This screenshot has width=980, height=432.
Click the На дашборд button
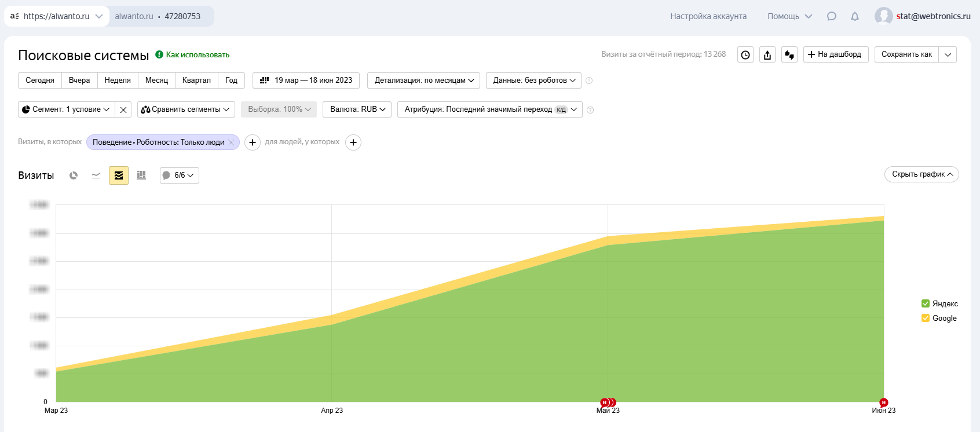[835, 54]
